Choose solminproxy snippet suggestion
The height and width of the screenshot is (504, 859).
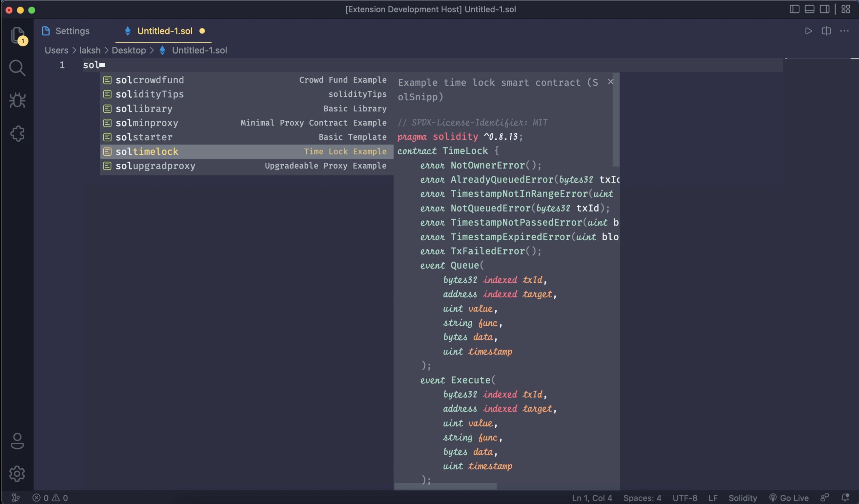click(x=247, y=123)
